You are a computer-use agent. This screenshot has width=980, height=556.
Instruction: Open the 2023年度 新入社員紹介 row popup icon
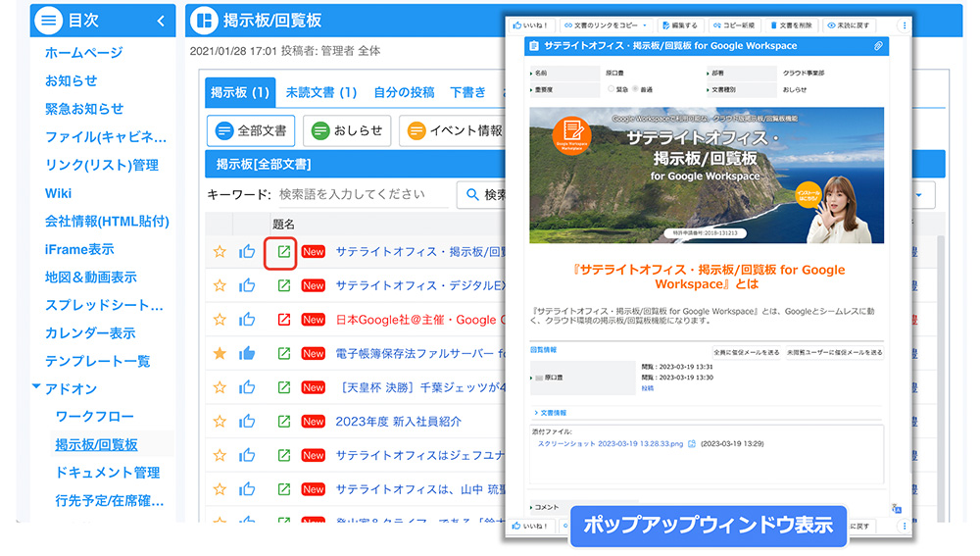284,421
